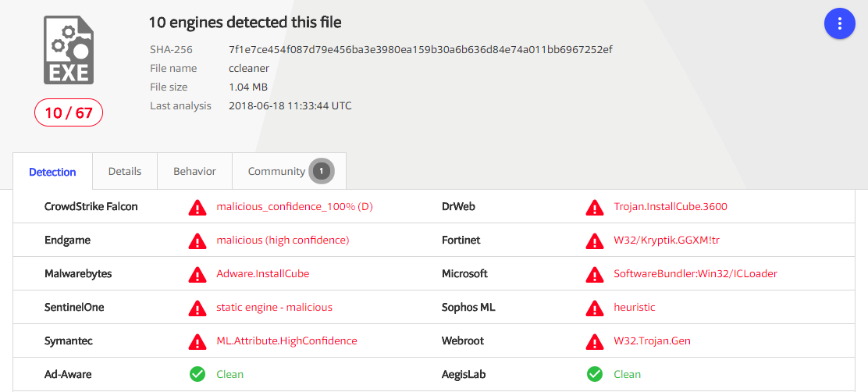The image size is (868, 392).
Task: Click SoftwareBundler:Win32/ICLoader detection label
Action: pyautogui.click(x=695, y=273)
